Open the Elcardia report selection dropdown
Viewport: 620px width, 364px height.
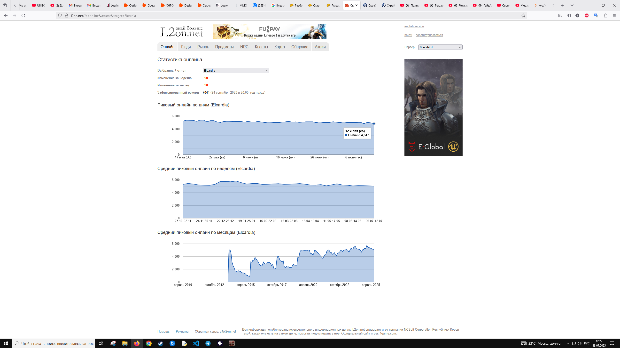236,71
